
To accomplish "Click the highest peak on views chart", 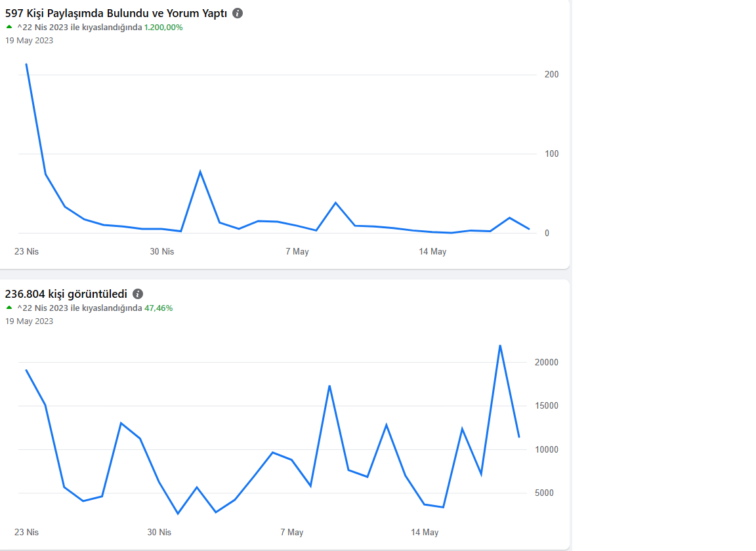I will click(500, 346).
